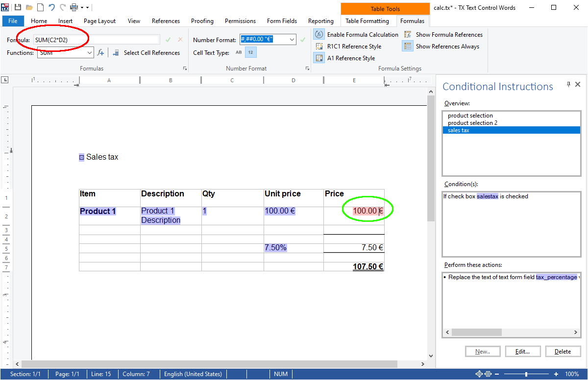Open the Formulas group dialog launcher
This screenshot has width=588, height=380.
[x=185, y=69]
